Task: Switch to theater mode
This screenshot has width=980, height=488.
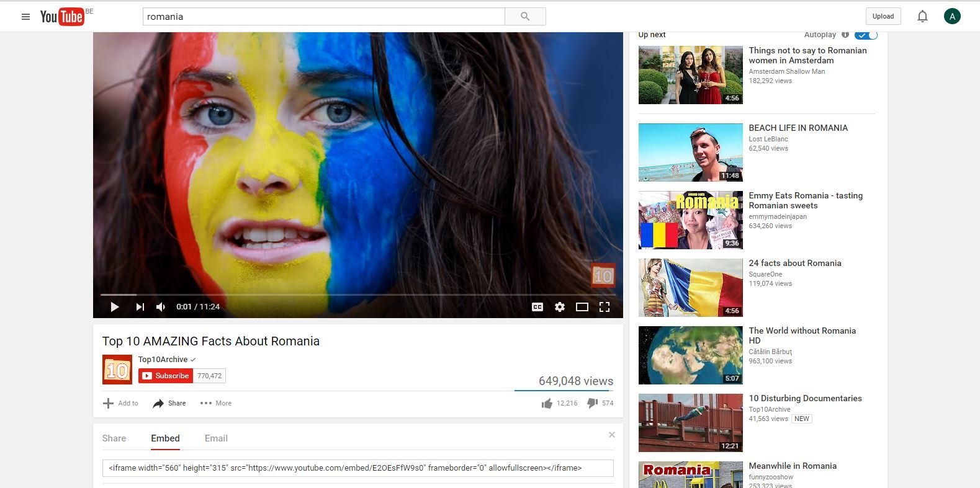Action: pos(582,307)
